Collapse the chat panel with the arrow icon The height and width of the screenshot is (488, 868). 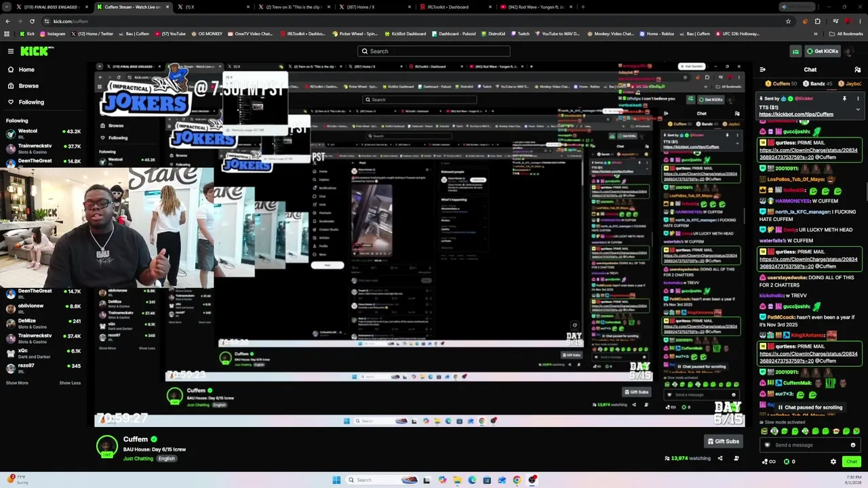pos(763,69)
